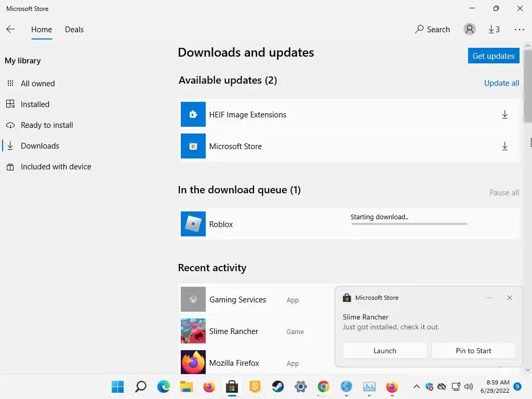
Task: Open the user account profile icon
Action: coord(469,29)
